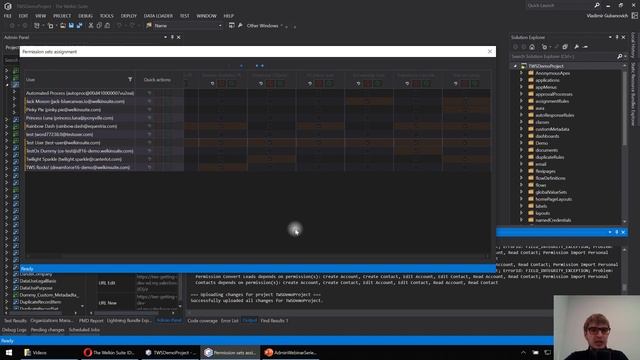640x360 pixels.
Task: Click the properties wrench in Solution Explorer toolbar
Action: click(x=576, y=47)
